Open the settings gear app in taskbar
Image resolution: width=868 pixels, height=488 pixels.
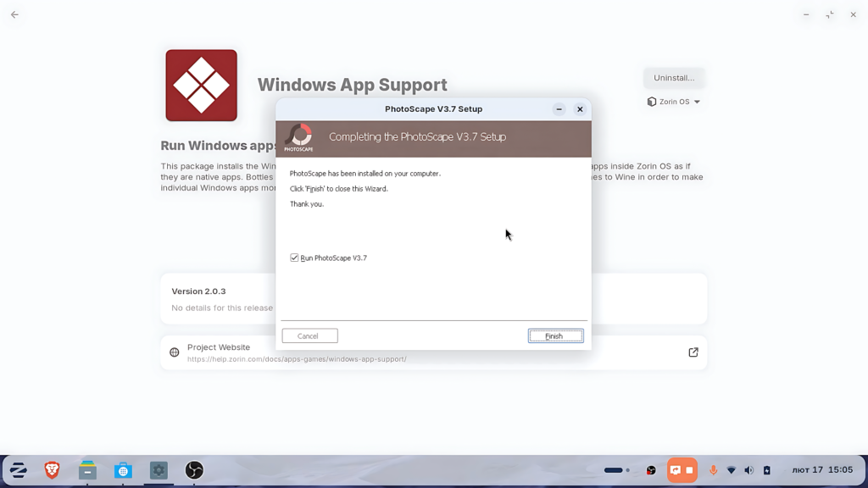[159, 470]
